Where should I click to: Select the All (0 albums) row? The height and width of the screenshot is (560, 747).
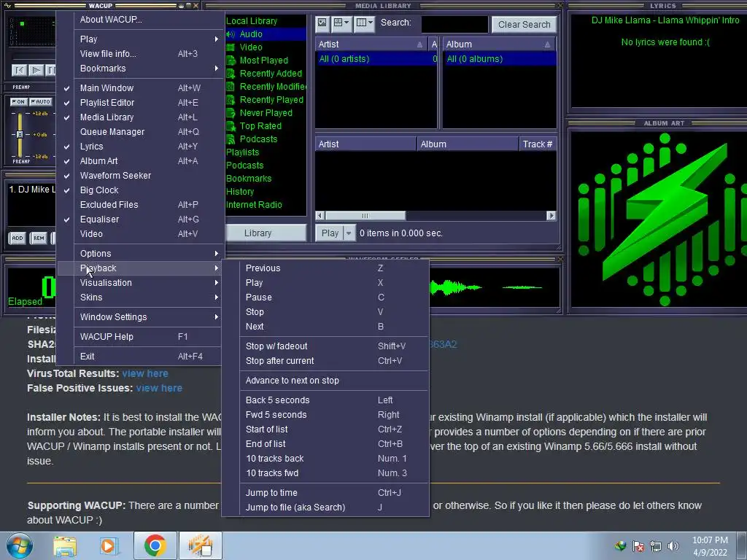click(499, 59)
